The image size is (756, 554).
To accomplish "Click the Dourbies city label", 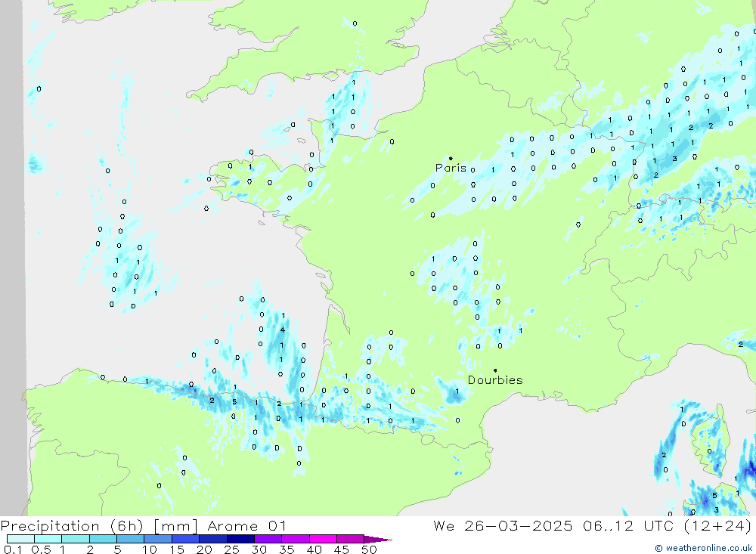I will coord(495,380).
